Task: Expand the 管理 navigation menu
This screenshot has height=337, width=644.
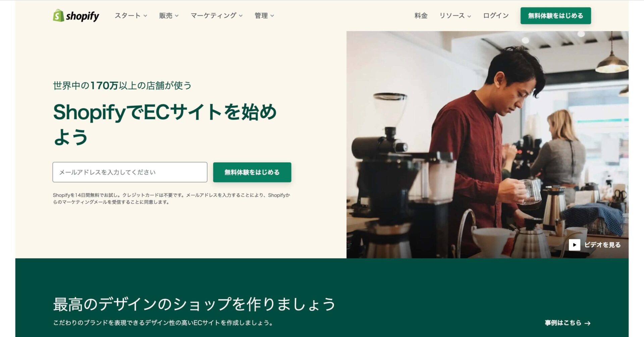Action: click(264, 15)
